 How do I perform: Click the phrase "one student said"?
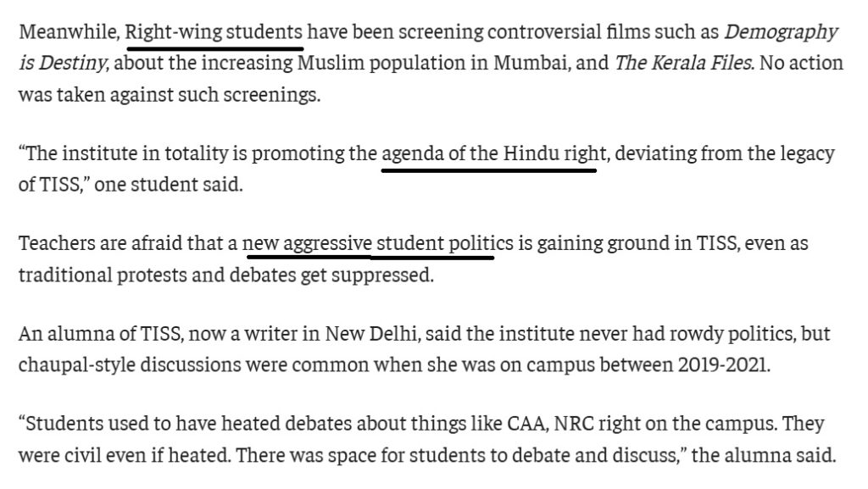168,186
